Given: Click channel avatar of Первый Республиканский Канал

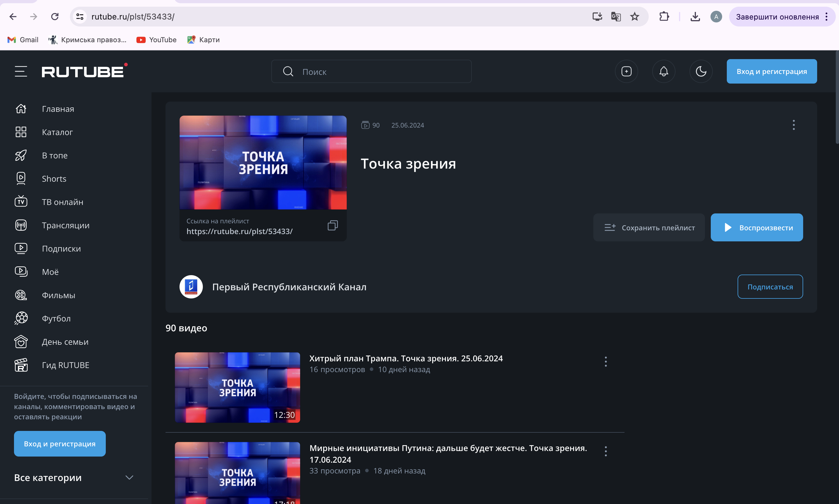Looking at the screenshot, I should pos(191,287).
